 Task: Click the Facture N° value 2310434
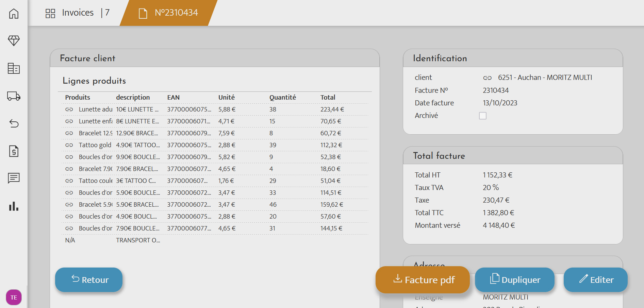click(x=496, y=90)
